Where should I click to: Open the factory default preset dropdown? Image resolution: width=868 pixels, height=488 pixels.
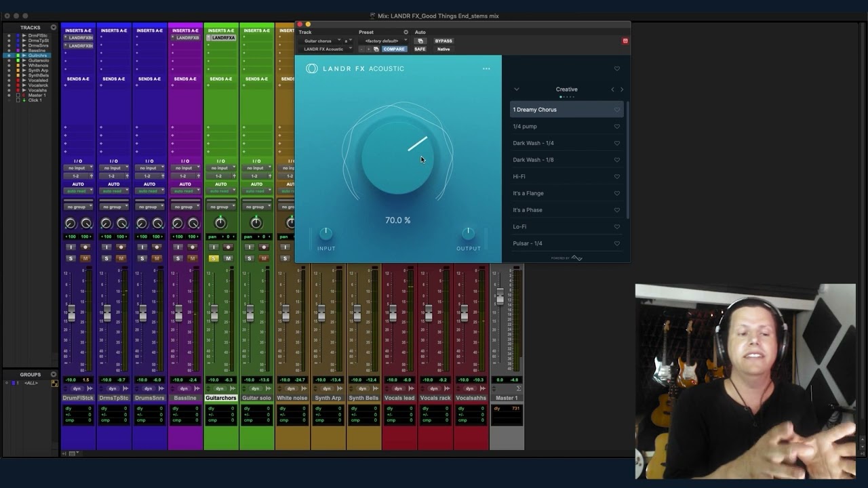click(385, 41)
